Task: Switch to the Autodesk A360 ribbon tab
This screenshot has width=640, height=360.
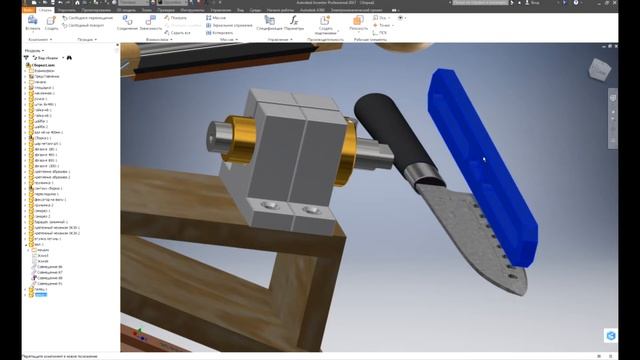Action: [x=312, y=10]
